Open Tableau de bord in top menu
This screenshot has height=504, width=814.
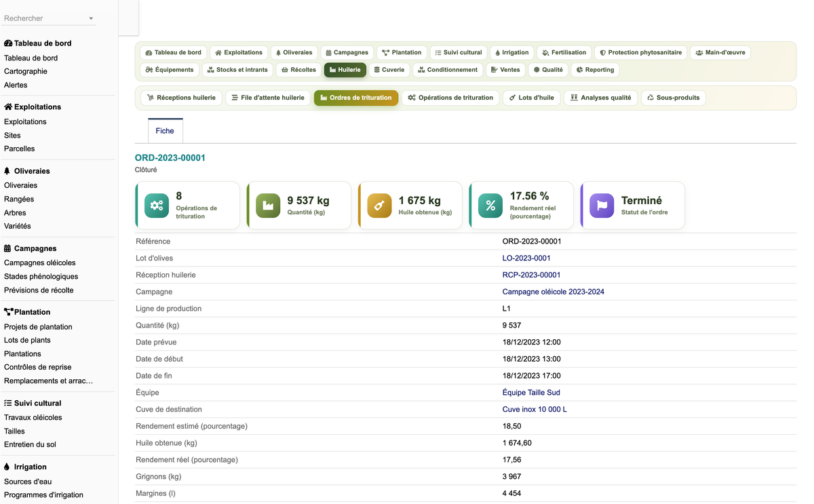tap(174, 52)
